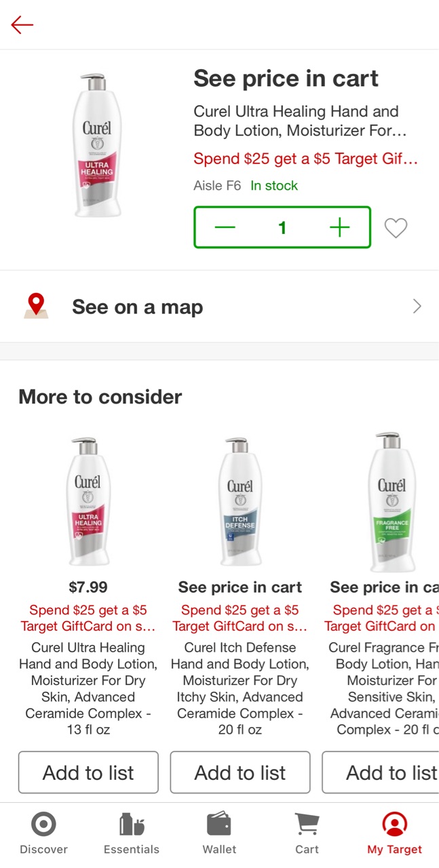Add Curel Itch Defense to list
This screenshot has height=868, width=439.
(240, 772)
